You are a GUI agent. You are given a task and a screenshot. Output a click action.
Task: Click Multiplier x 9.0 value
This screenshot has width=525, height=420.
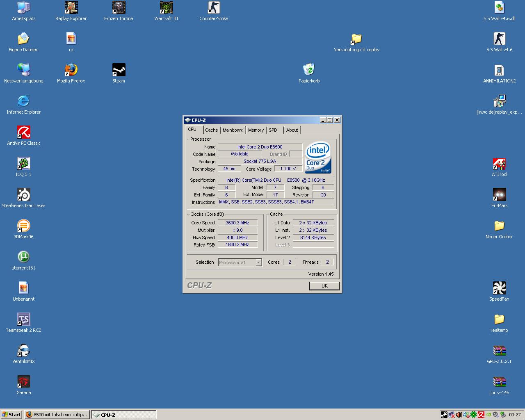tap(237, 230)
